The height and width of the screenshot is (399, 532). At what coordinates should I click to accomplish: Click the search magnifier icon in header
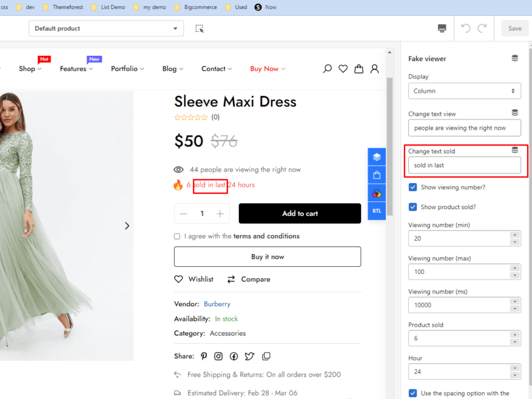point(328,69)
